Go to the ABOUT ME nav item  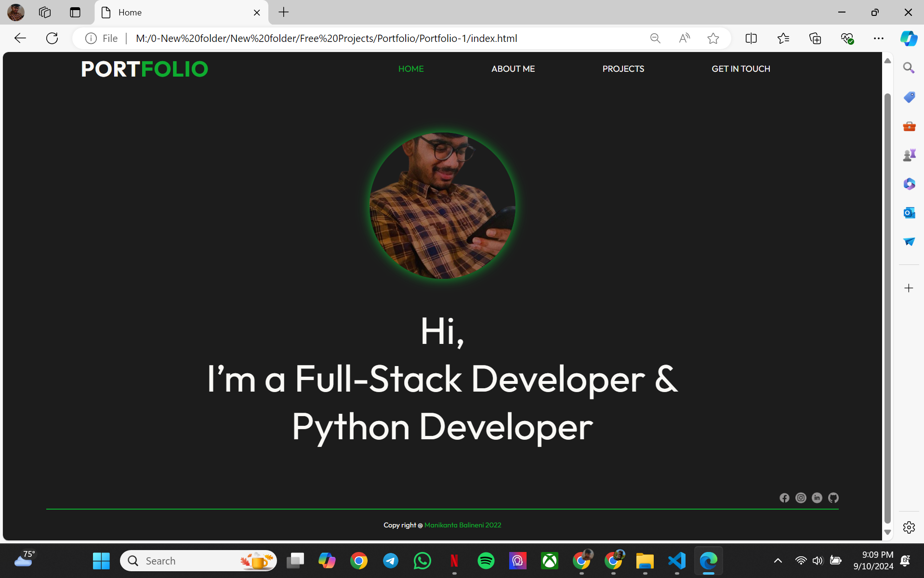tap(513, 69)
